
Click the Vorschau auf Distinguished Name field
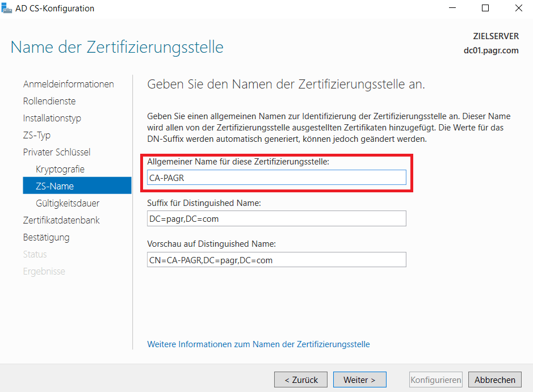(276, 260)
